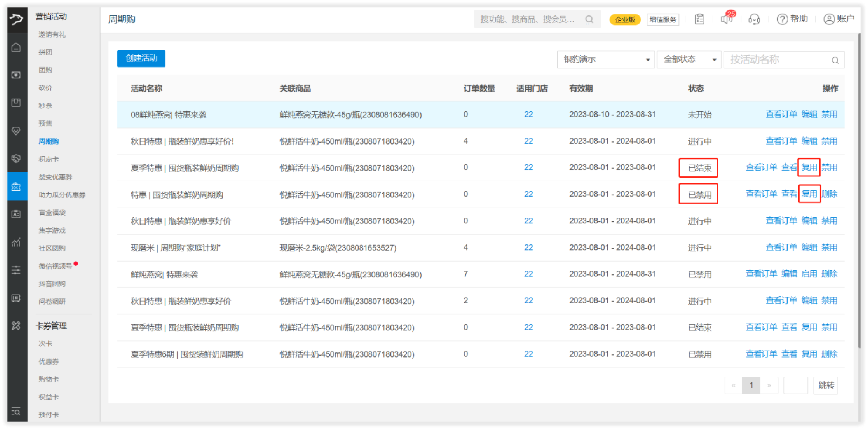Click the 企业版 badge in header
Image resolution: width=868 pixels, height=429 pixels.
625,20
